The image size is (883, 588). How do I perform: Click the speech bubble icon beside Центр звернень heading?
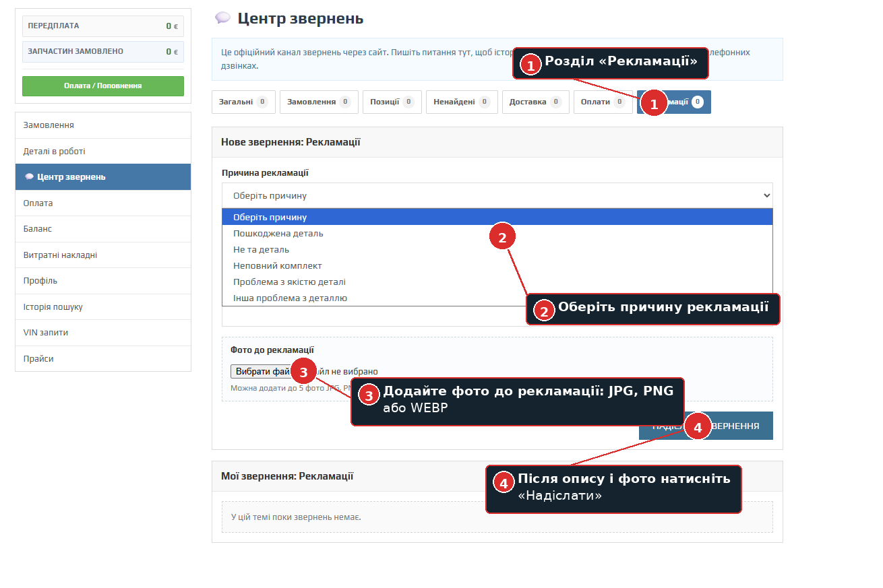[x=222, y=18]
